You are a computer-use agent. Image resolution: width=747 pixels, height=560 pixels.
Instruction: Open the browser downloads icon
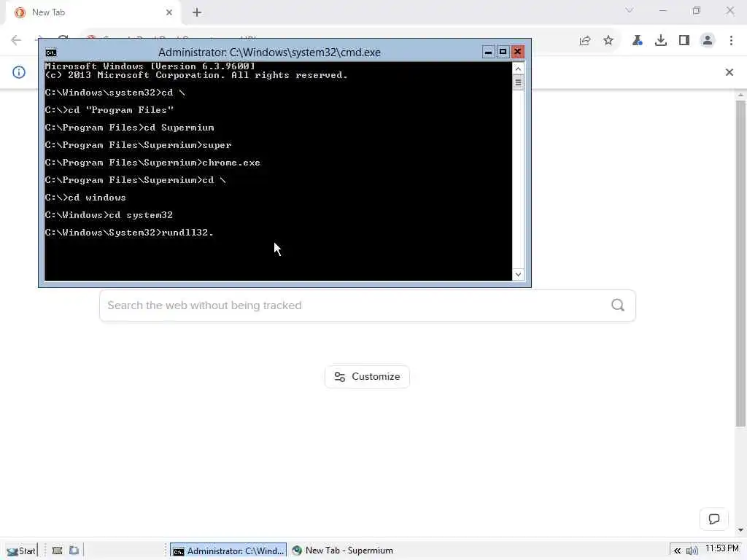coord(661,41)
